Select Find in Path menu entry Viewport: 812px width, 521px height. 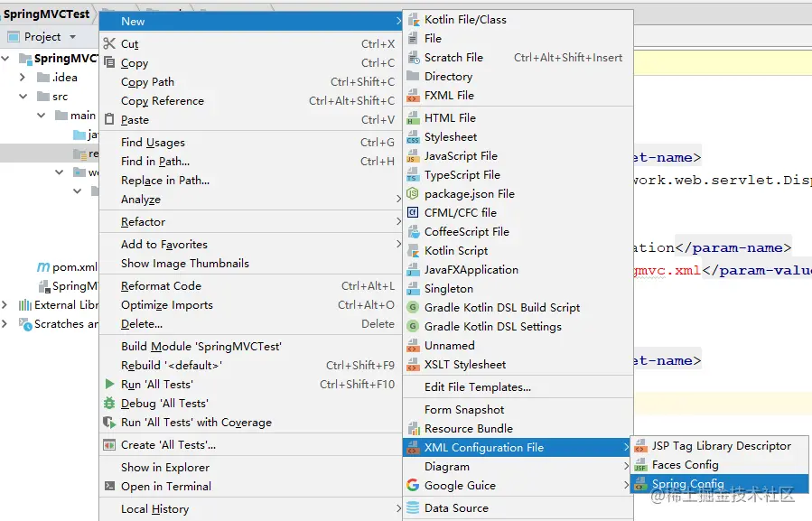250,162
